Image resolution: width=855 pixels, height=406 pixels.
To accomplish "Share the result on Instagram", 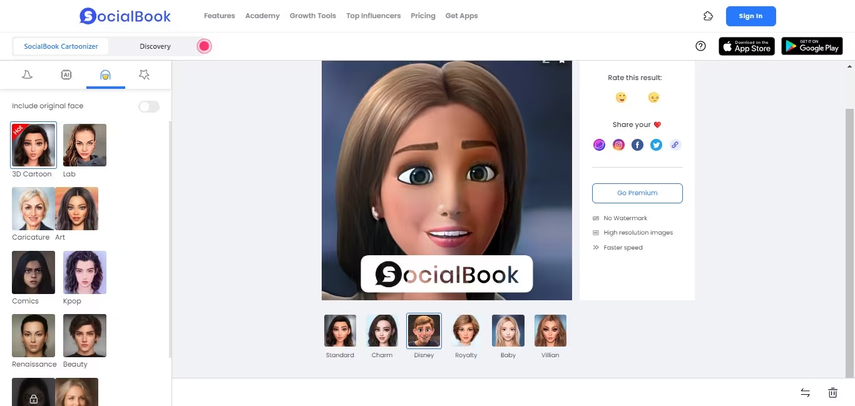I will tap(618, 145).
